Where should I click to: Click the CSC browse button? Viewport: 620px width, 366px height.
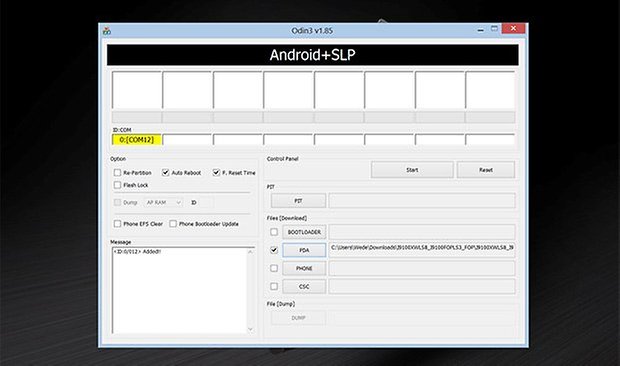click(x=304, y=287)
